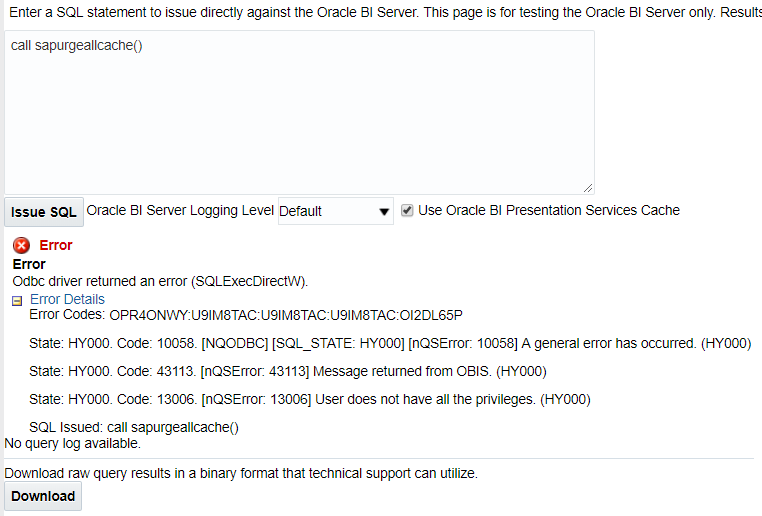Click the Oracle BI Server Logging Level label
The height and width of the screenshot is (516, 762).
click(180, 210)
